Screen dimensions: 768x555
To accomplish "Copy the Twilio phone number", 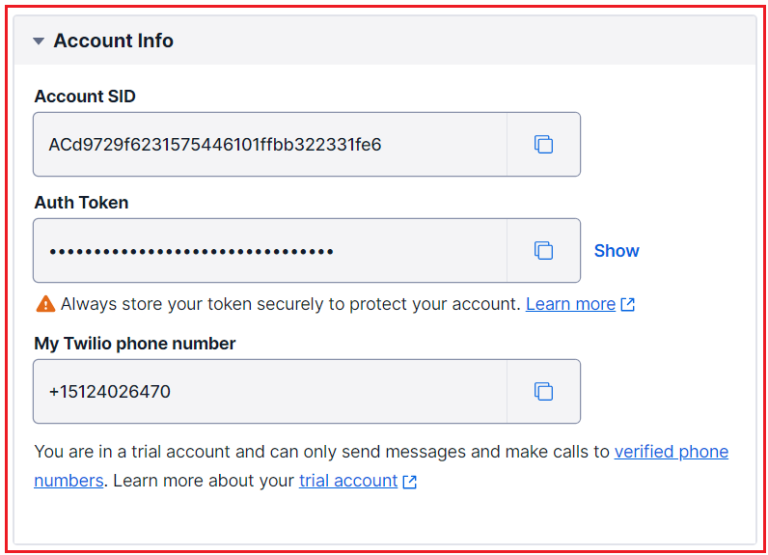I will coord(543,391).
